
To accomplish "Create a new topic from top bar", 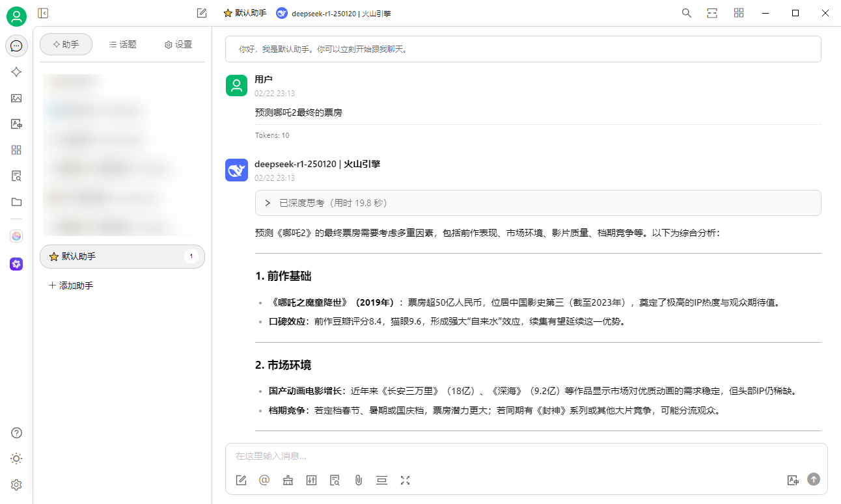I will point(202,13).
